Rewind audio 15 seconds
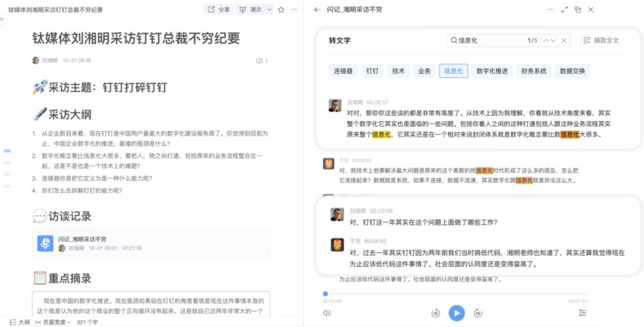This screenshot has height=327, width=644. tap(435, 313)
